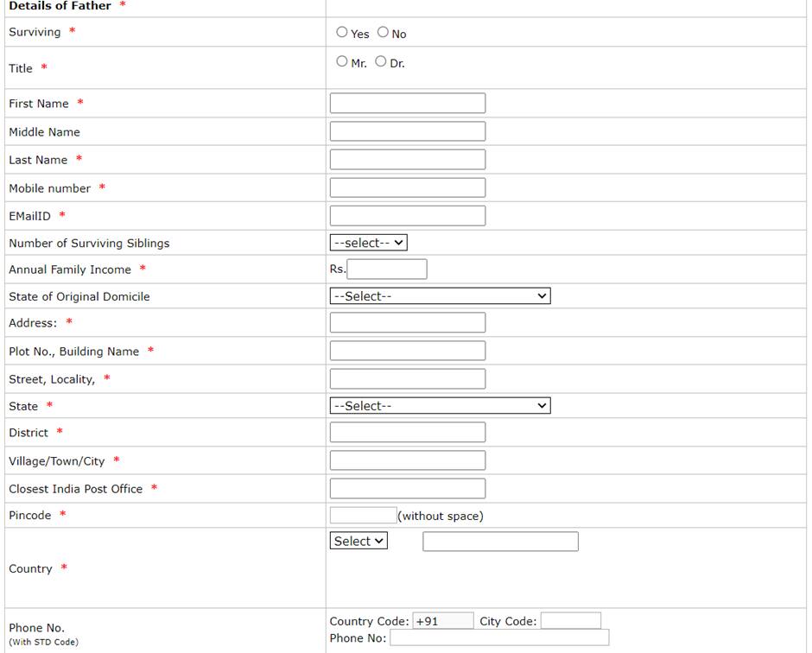812x653 pixels.
Task: Click the Closest India Post Office field
Action: tap(407, 488)
